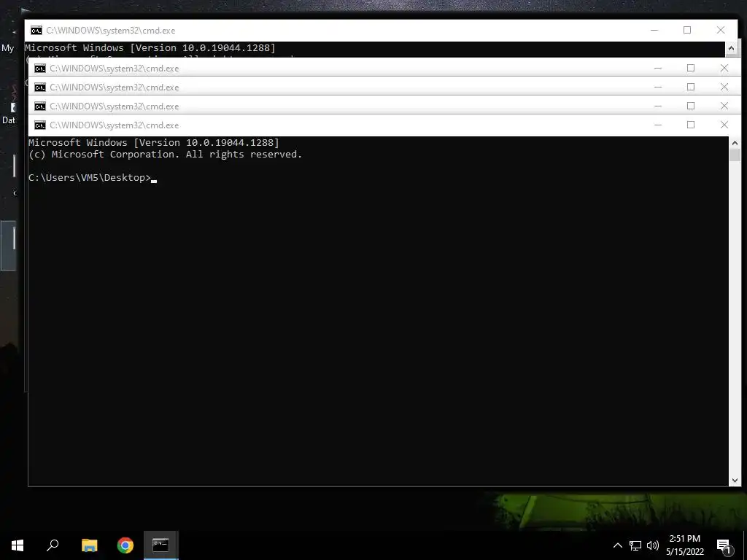
Task: Close the cmd window directly behind the frontmost one
Action: pos(724,106)
